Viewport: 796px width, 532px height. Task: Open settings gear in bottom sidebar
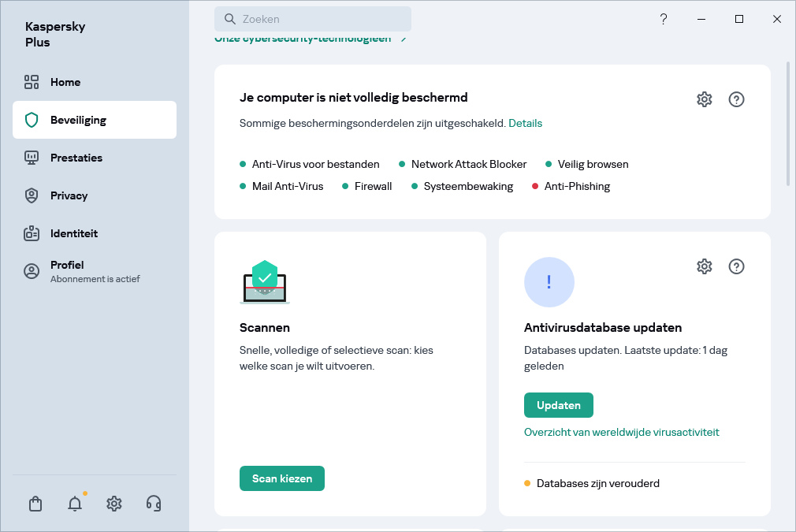click(x=114, y=504)
